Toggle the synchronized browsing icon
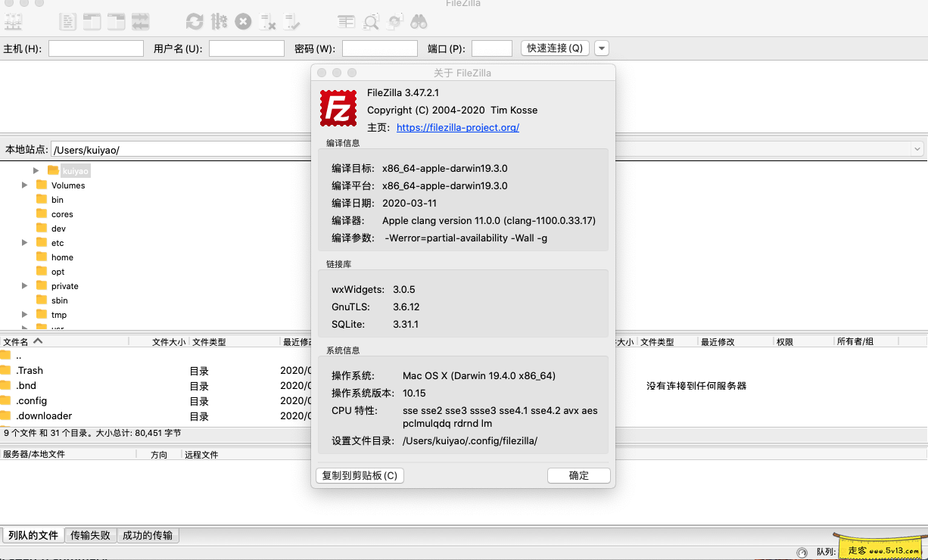Viewport: 928px width, 560px height. coord(395,22)
